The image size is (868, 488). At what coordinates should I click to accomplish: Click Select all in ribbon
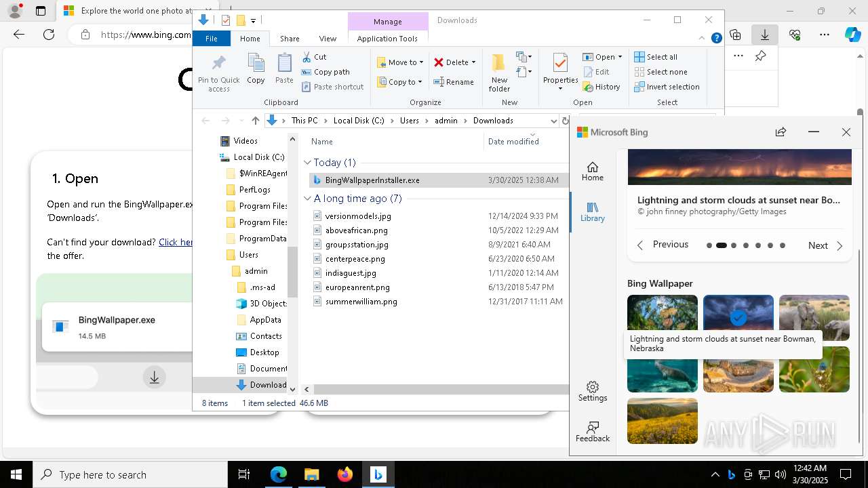pos(656,57)
